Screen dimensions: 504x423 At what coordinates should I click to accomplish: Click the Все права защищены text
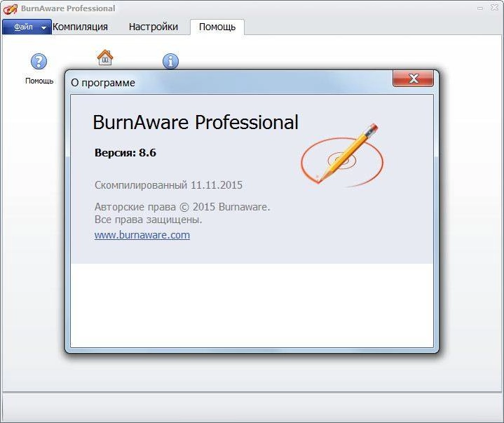click(148, 220)
